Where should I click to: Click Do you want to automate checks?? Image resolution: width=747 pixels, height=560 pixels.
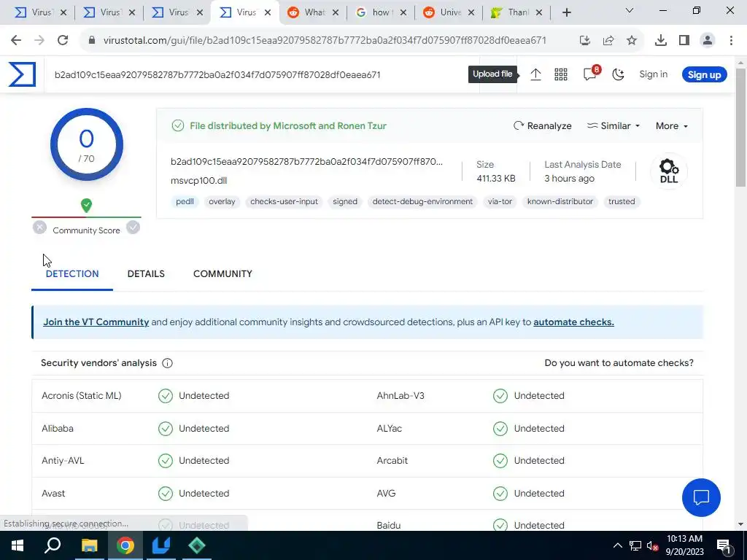point(619,363)
